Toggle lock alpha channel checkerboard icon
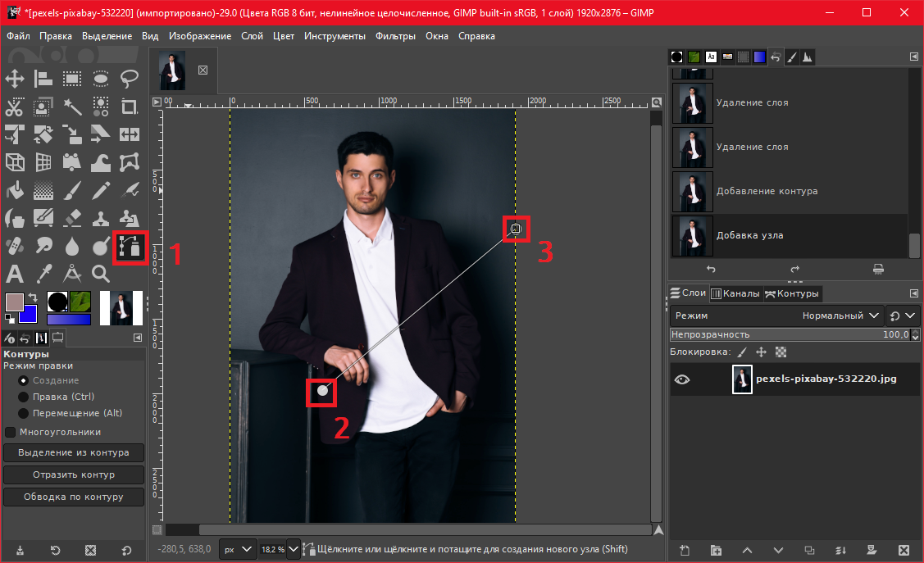The width and height of the screenshot is (924, 563). (781, 352)
